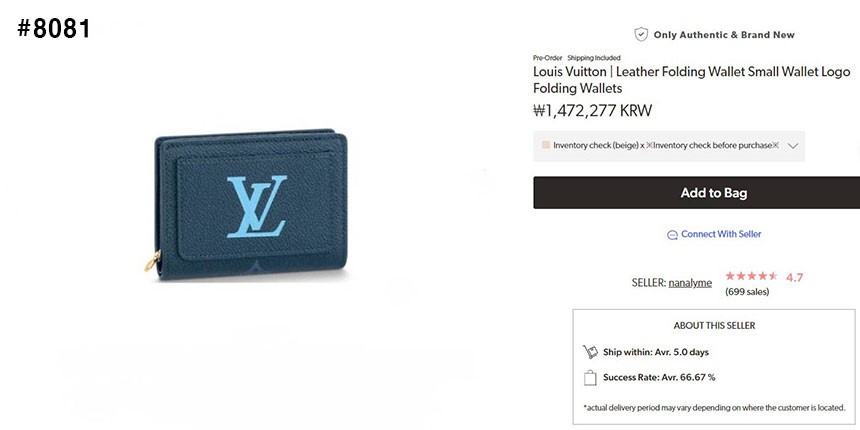Click the pink star rating icons
The width and height of the screenshot is (860, 430).
tap(751, 276)
